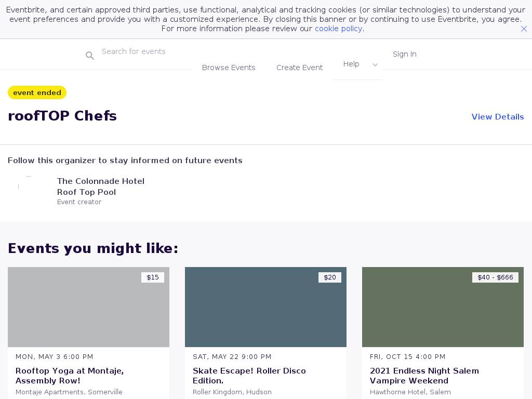This screenshot has height=399, width=532.
Task: Click Skate Escape! Roller Disco Edition title
Action: (x=249, y=376)
